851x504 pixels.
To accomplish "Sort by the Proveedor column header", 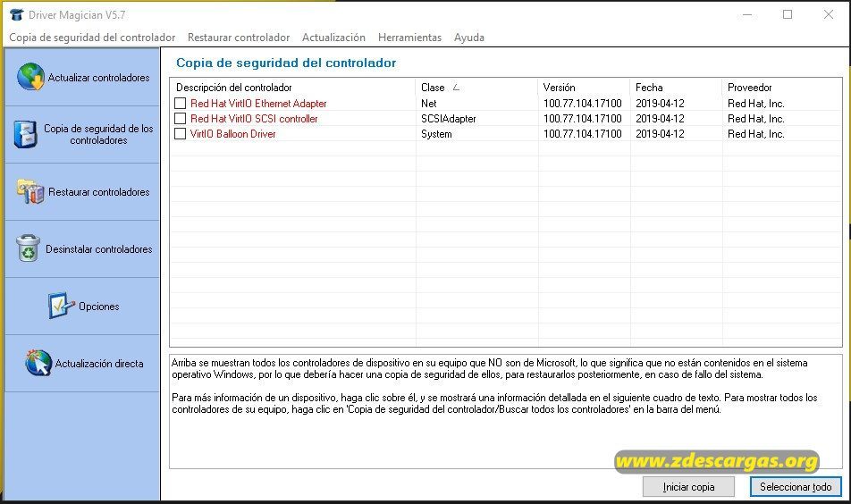I will [x=782, y=88].
